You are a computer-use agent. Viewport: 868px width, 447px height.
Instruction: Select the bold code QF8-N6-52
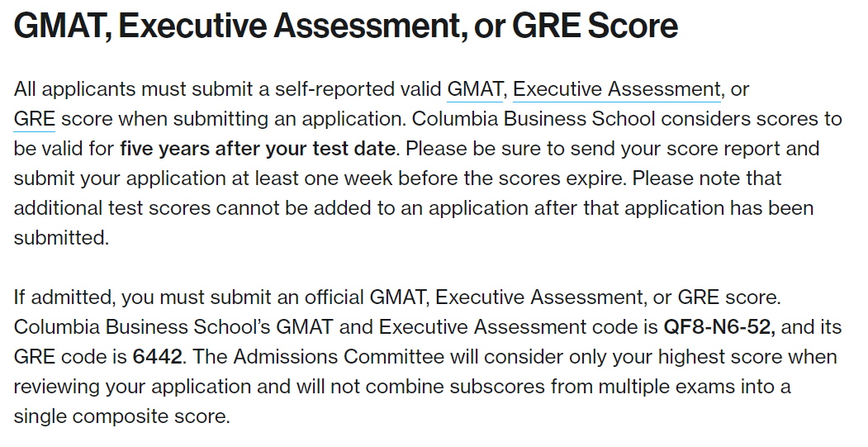(719, 327)
